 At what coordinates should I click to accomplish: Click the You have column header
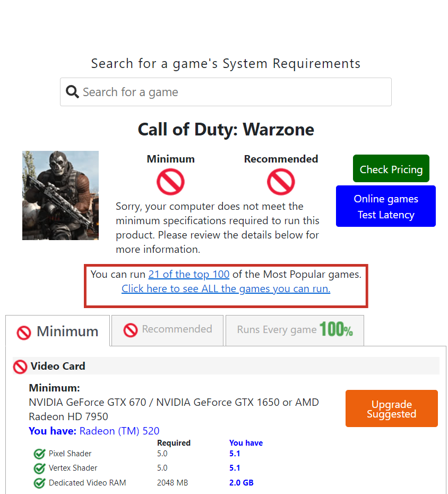(246, 443)
